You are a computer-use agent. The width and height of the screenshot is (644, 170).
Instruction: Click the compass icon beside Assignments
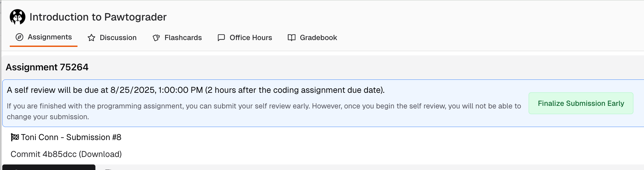[x=20, y=37]
